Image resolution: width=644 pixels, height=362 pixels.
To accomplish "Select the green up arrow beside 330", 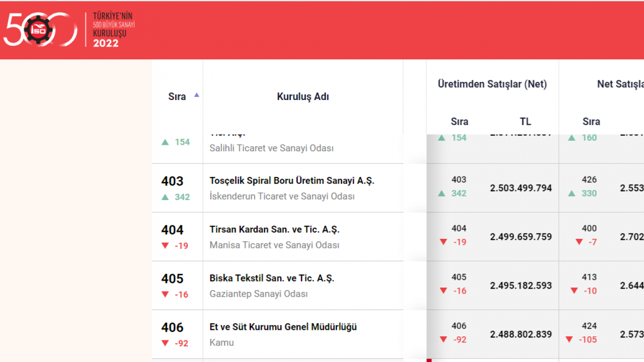I will pyautogui.click(x=572, y=193).
